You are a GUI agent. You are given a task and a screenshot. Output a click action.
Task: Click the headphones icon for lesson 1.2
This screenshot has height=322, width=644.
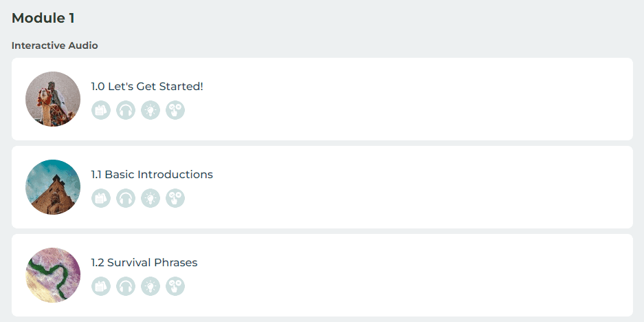[x=126, y=286]
